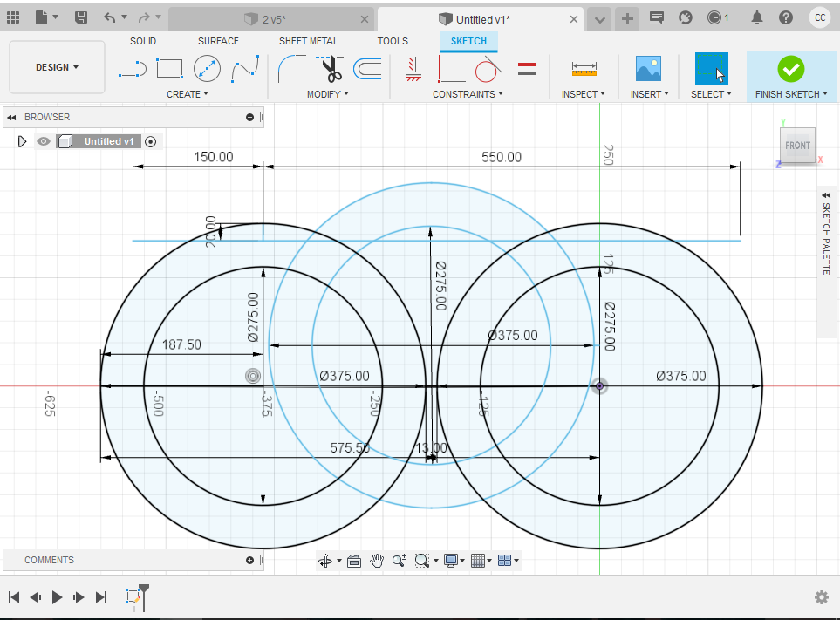Select the sketch feature in timeline

click(x=133, y=597)
